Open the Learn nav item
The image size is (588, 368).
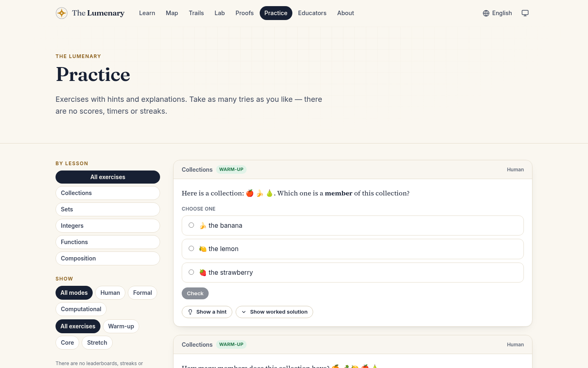[147, 13]
